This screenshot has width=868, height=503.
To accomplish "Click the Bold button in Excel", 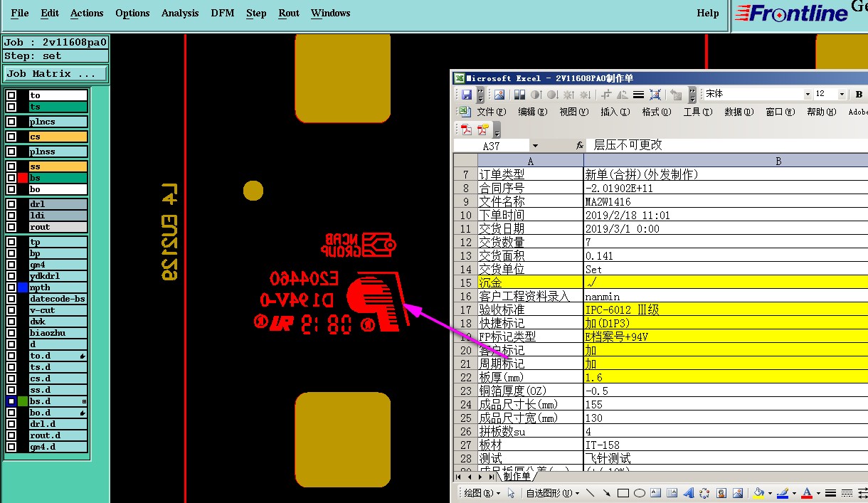I will (x=859, y=95).
